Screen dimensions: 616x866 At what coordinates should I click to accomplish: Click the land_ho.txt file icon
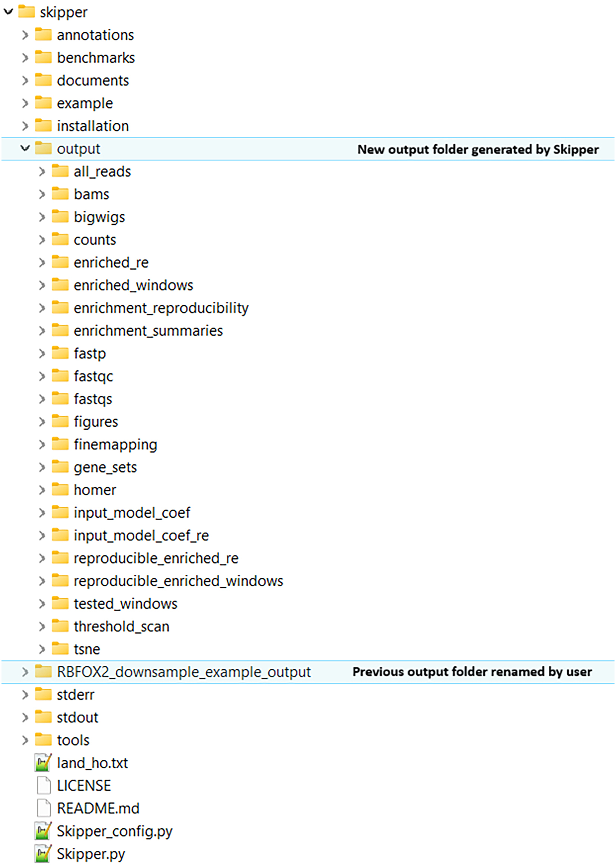pyautogui.click(x=43, y=762)
